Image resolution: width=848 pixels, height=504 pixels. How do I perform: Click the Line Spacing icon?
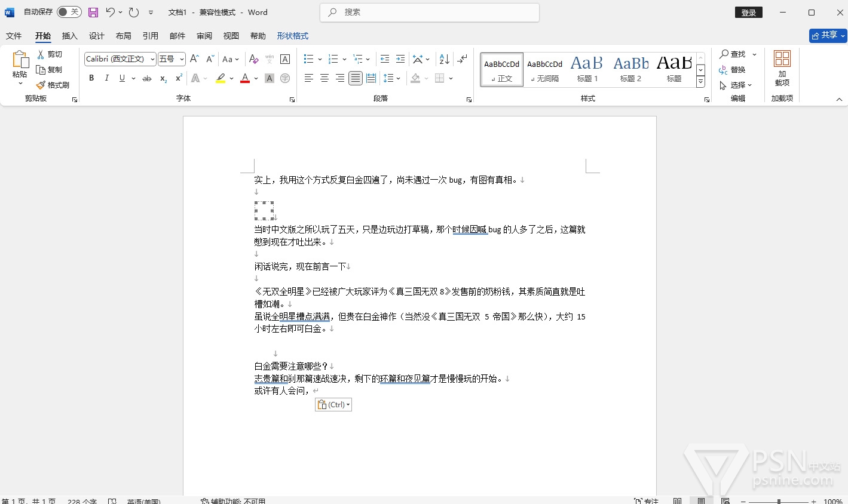[388, 78]
